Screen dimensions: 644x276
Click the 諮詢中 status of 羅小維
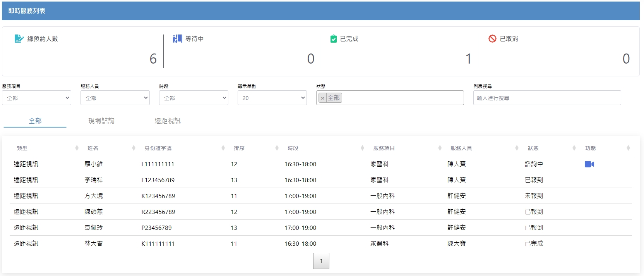coord(534,164)
